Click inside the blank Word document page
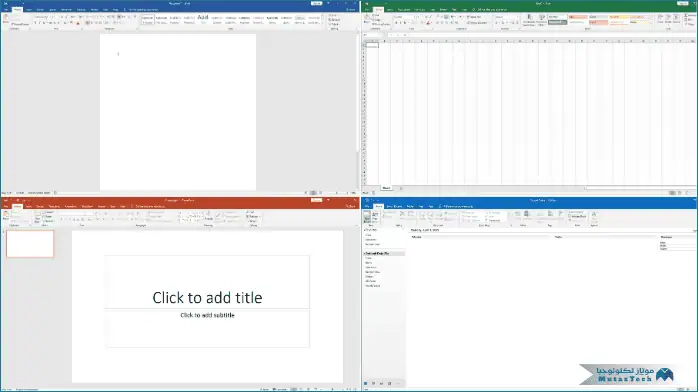The height and width of the screenshot is (392, 698). (178, 112)
